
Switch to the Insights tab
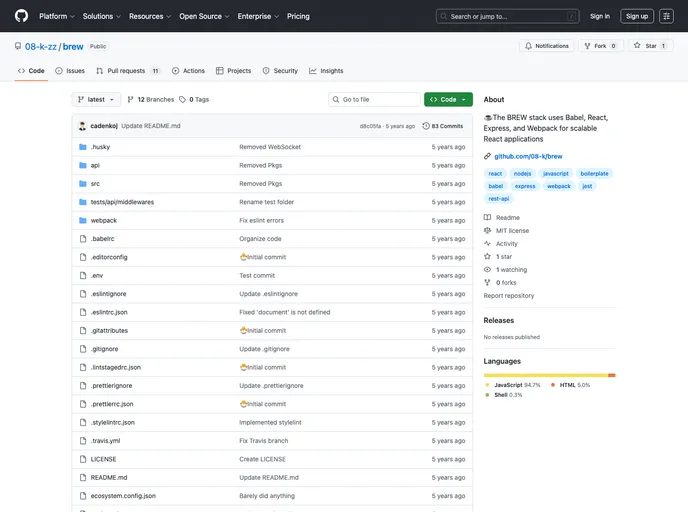coord(326,71)
